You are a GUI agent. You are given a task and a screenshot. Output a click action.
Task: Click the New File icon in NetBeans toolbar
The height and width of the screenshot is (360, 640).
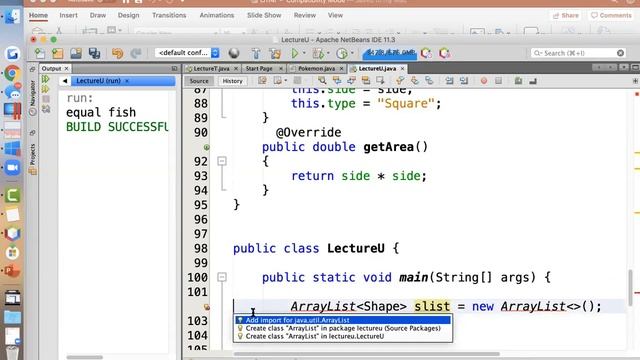(x=40, y=53)
